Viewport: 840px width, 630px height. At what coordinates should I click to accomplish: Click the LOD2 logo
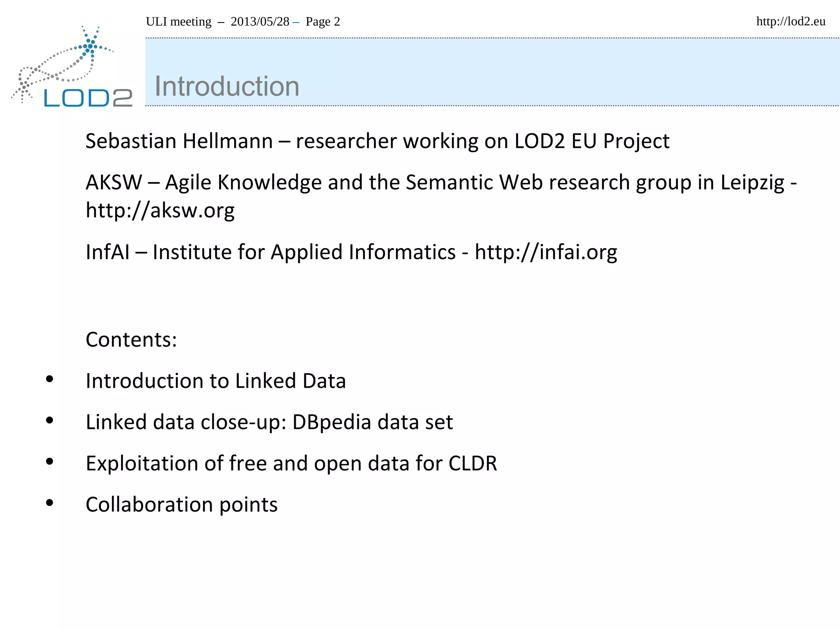tap(72, 66)
